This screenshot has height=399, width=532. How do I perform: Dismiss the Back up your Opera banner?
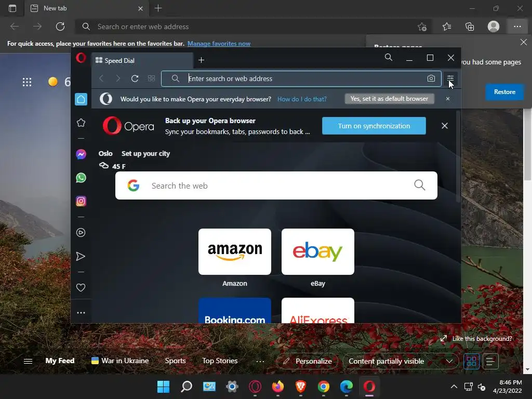(x=445, y=126)
